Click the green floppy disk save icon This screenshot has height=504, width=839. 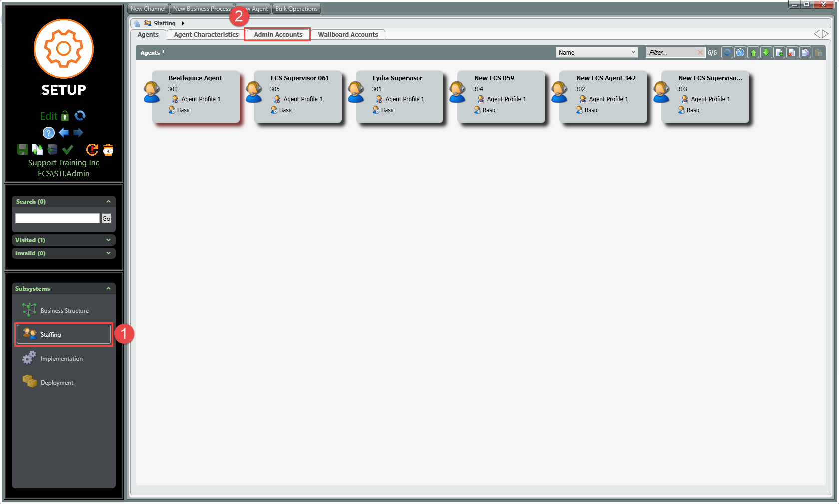(22, 149)
